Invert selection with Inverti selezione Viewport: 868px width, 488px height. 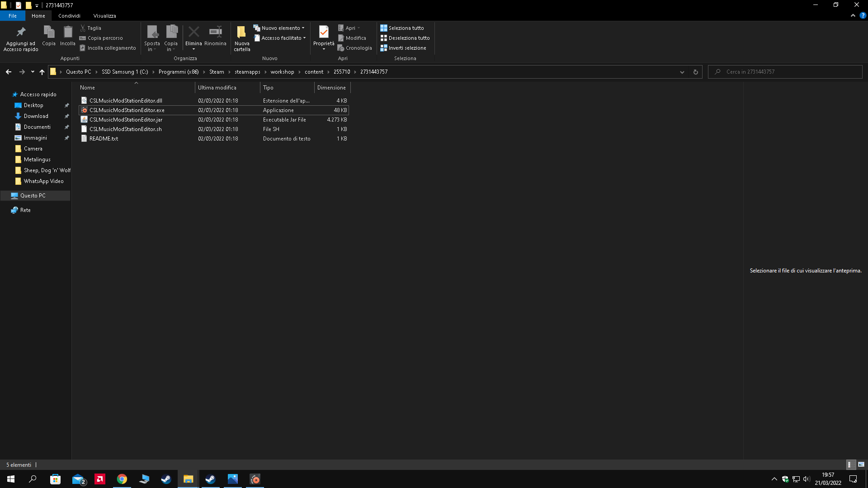pos(403,48)
